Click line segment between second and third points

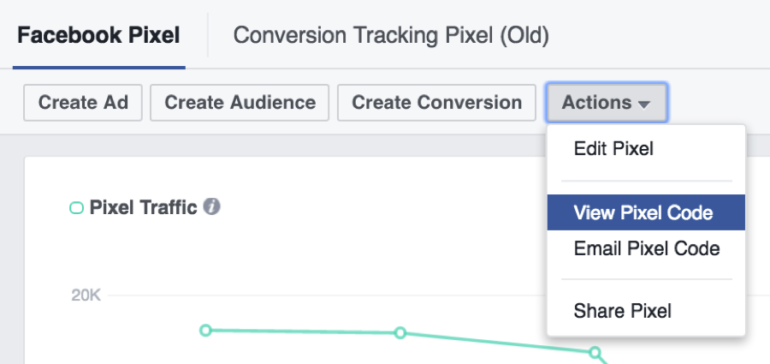pos(497,342)
